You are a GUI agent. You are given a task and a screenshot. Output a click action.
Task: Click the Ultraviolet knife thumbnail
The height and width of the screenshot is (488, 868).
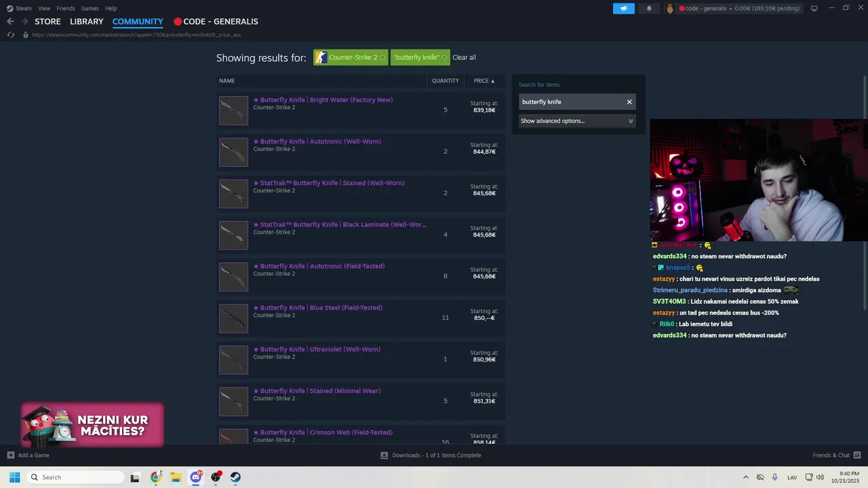(233, 360)
